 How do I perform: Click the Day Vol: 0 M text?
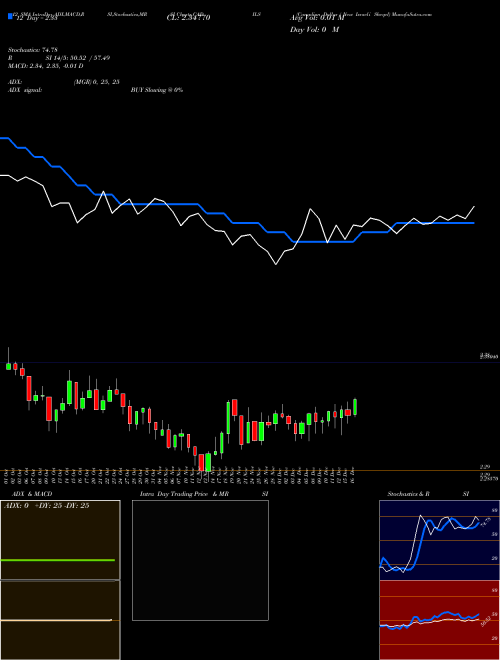tap(314, 30)
